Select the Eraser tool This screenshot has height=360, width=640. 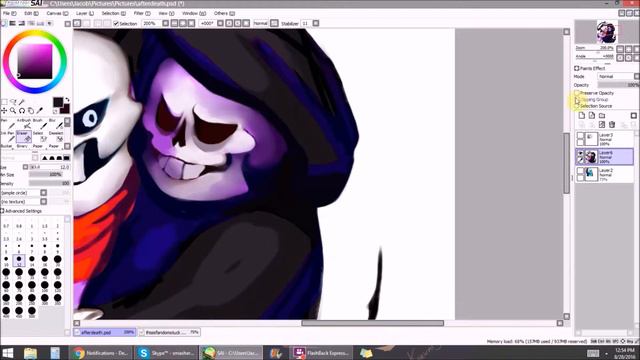coord(24,137)
